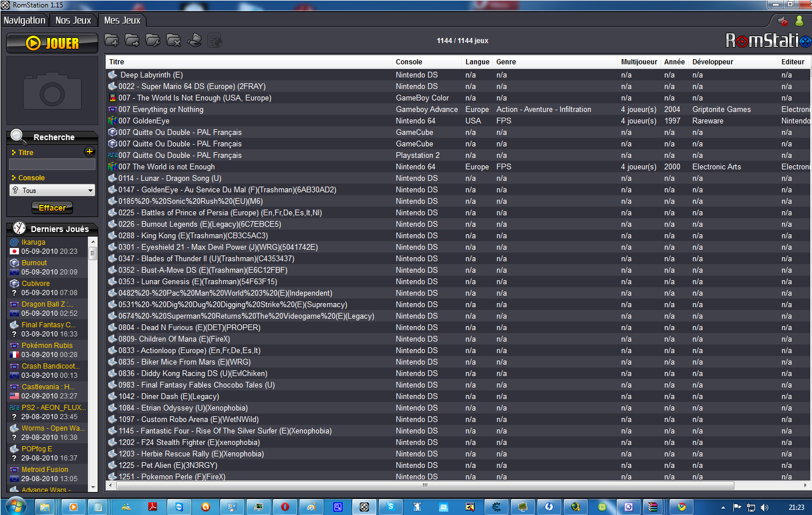Open Burnout in recently played
812x515 pixels.
48,268
